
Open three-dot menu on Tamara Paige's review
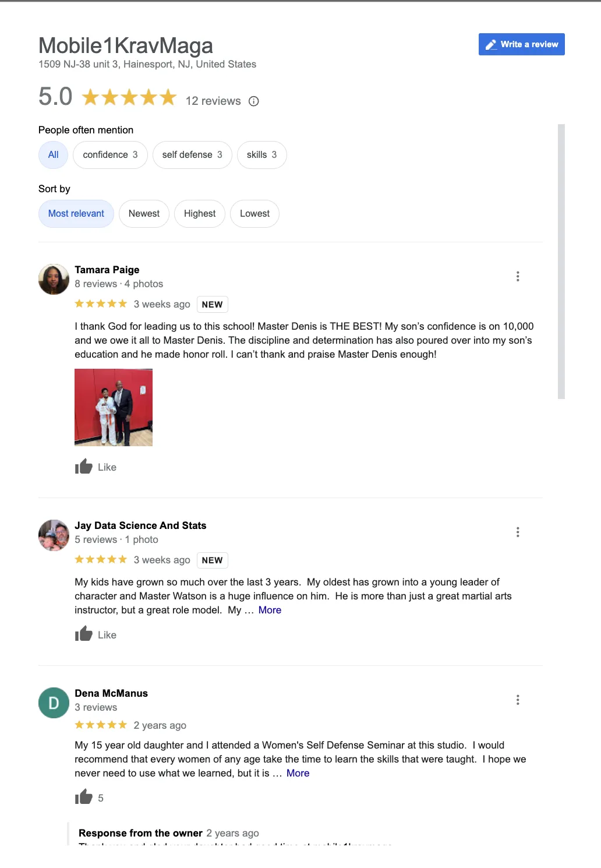tap(518, 277)
